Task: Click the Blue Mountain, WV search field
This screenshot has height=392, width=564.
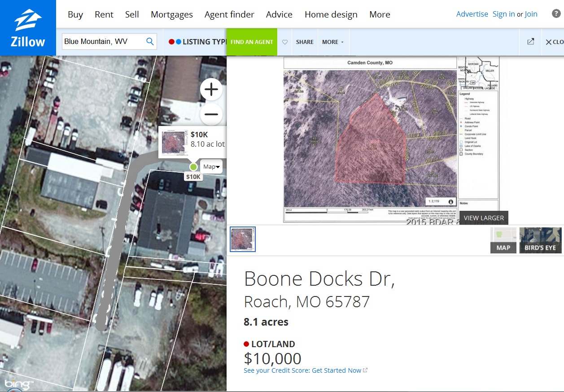Action: (x=103, y=42)
